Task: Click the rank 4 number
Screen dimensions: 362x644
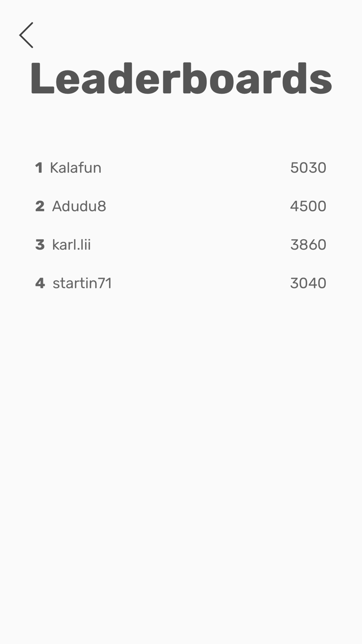Action: tap(40, 283)
